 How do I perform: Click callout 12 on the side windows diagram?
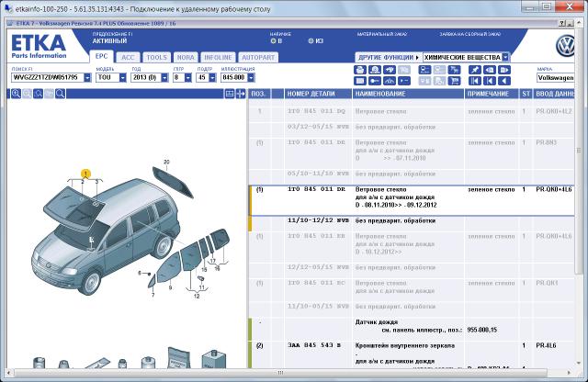(x=197, y=297)
